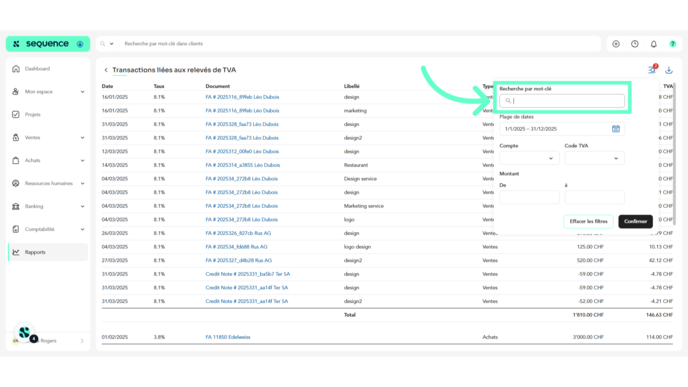The height and width of the screenshot is (387, 688).
Task: Click the Achats shopping bag icon
Action: (x=16, y=161)
